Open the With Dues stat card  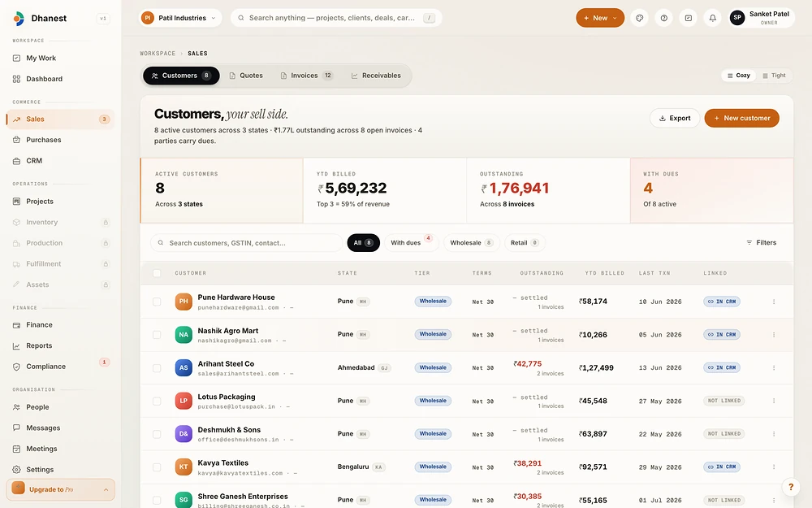[x=711, y=190]
